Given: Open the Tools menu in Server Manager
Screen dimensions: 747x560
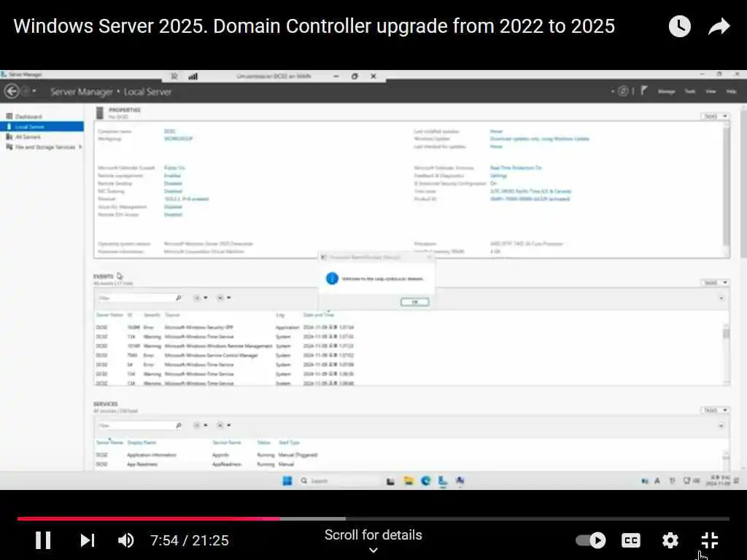Looking at the screenshot, I should pyautogui.click(x=690, y=91).
